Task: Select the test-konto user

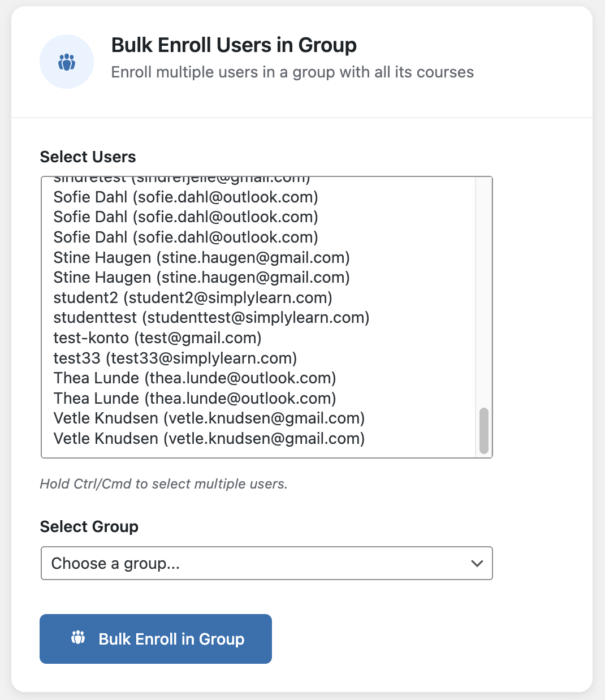Action: pos(157,338)
